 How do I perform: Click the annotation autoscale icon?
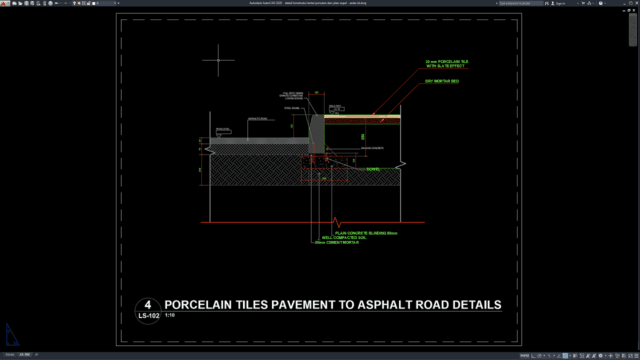pyautogui.click(x=594, y=356)
